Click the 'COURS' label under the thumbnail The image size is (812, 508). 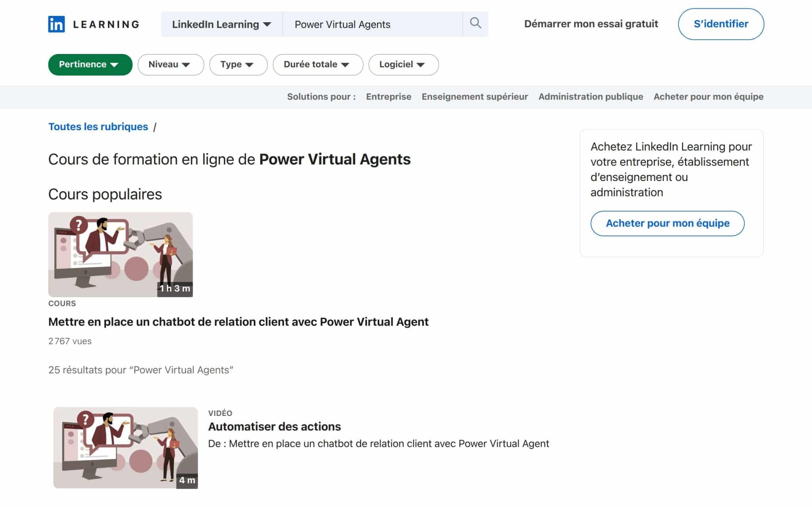click(62, 303)
